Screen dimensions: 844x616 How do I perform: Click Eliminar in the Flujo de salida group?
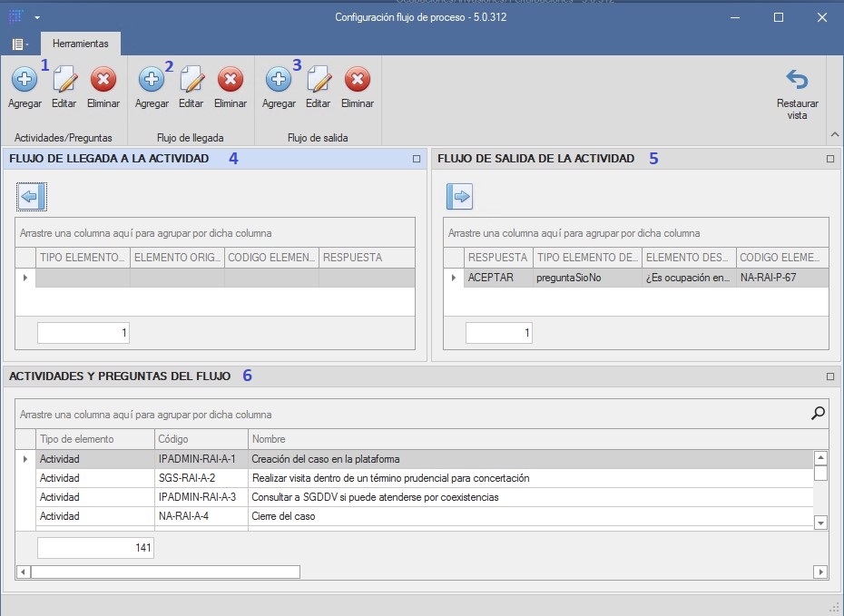coord(357,86)
